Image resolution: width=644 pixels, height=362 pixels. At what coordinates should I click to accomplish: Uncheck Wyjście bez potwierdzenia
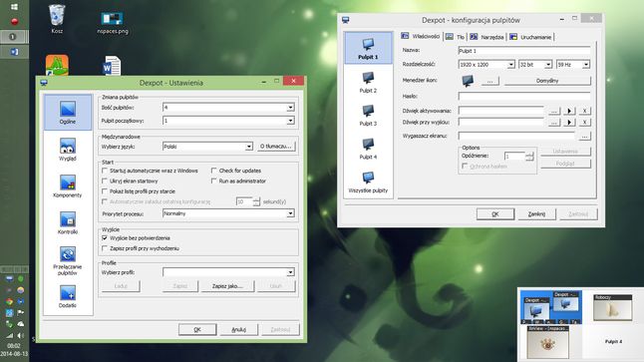click(105, 238)
